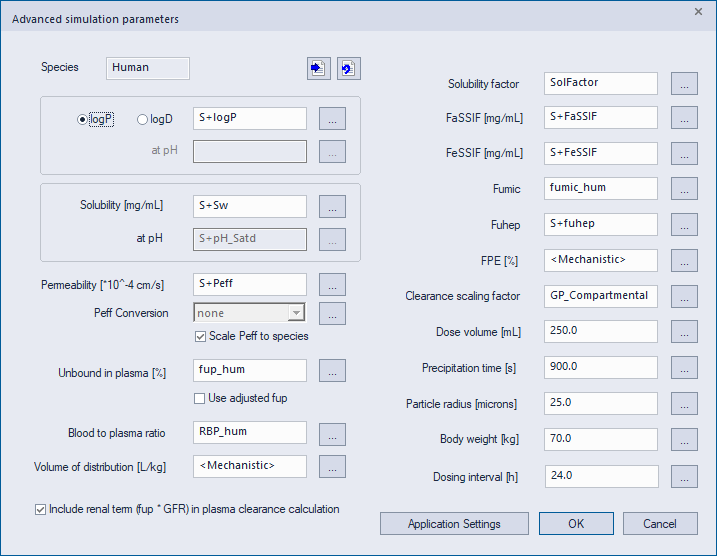Viewport: 717px width, 556px height.
Task: Click ellipsis button for FeSSIF
Action: (685, 153)
